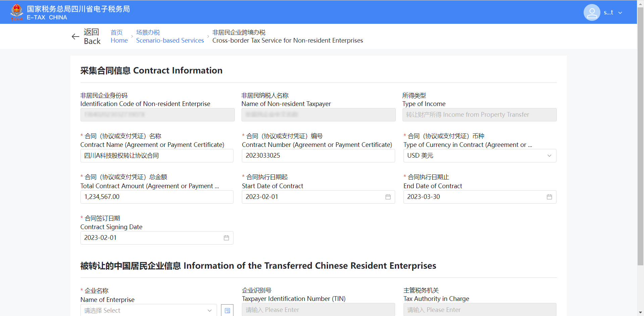Expand the user account menu chevron
The image size is (644, 316).
[x=620, y=13]
